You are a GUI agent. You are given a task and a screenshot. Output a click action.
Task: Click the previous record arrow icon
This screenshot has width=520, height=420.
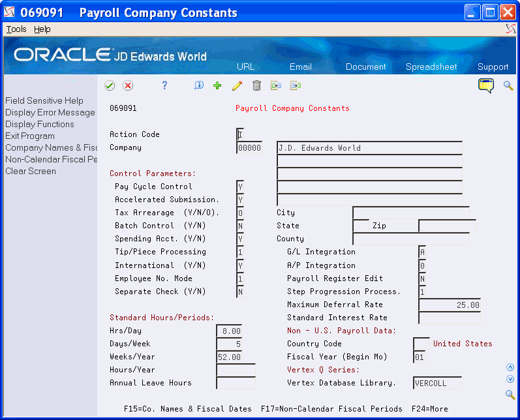(276, 85)
